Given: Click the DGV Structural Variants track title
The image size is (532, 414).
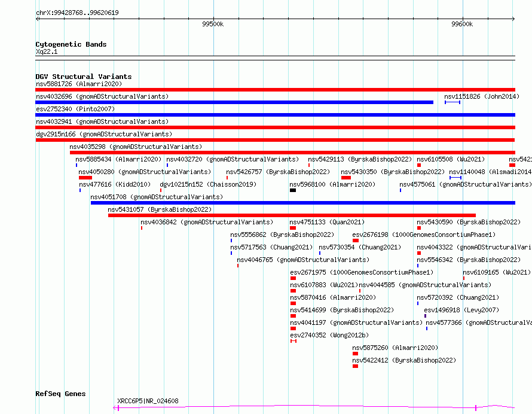Looking at the screenshot, I should point(84,77).
